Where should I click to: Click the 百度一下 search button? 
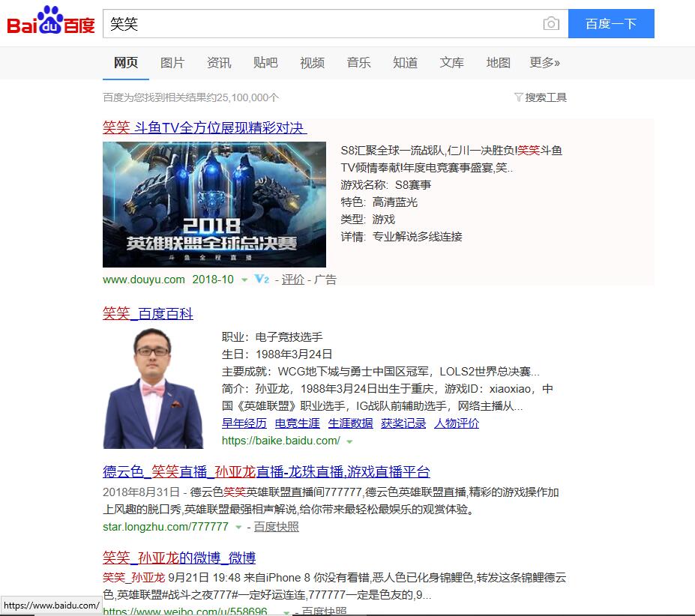(x=611, y=23)
